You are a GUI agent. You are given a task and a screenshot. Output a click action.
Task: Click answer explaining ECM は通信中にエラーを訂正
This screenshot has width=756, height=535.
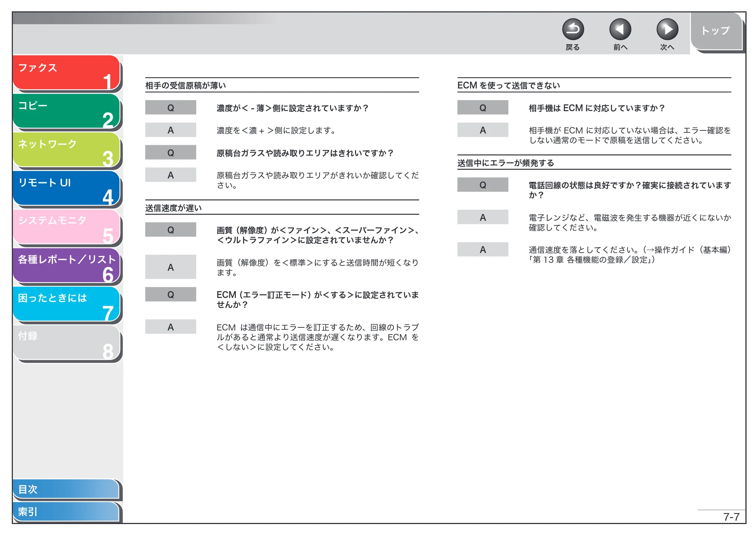pos(318,337)
